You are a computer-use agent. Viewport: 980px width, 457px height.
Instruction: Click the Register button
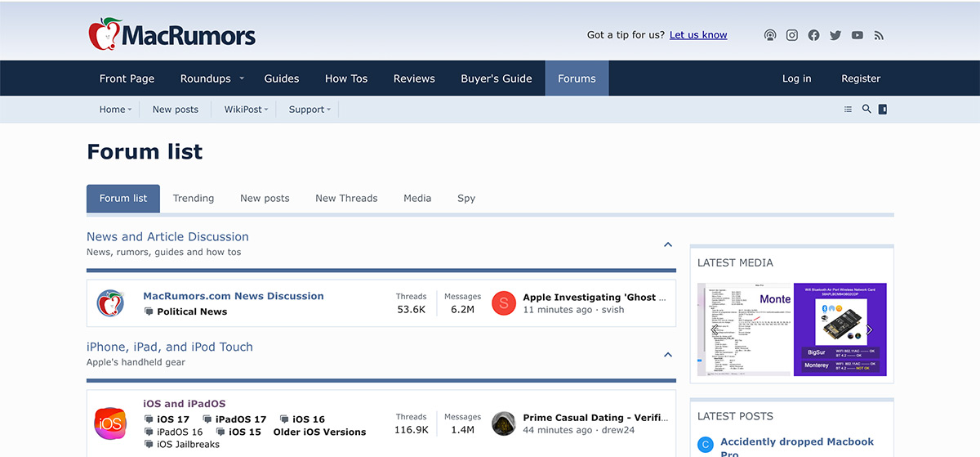[x=861, y=78]
